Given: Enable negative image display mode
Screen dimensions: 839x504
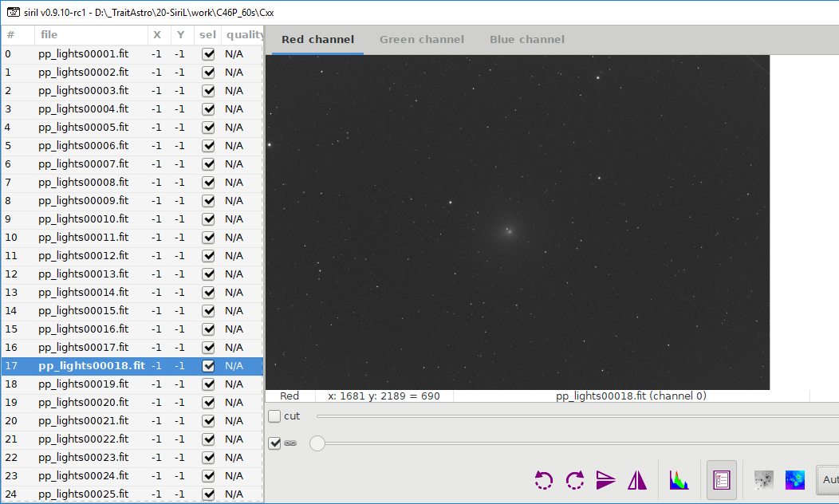Looking at the screenshot, I should pos(763,480).
